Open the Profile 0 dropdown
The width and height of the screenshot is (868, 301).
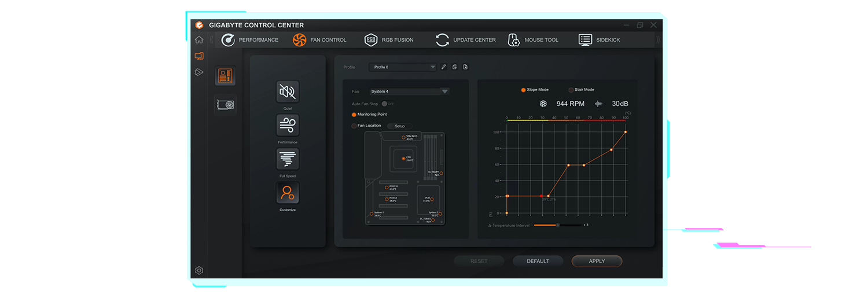403,67
